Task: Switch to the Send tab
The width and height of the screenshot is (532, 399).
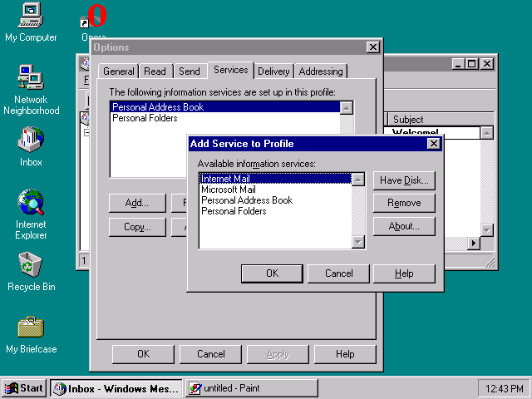Action: [x=190, y=71]
